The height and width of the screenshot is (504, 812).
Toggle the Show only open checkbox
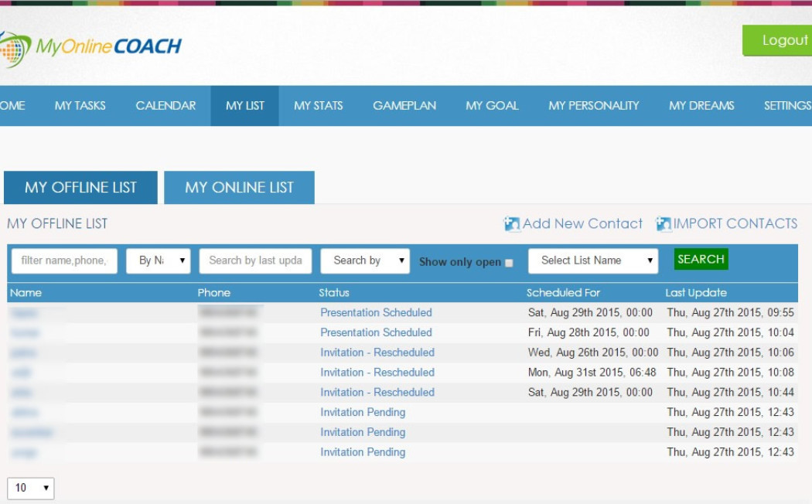[509, 263]
